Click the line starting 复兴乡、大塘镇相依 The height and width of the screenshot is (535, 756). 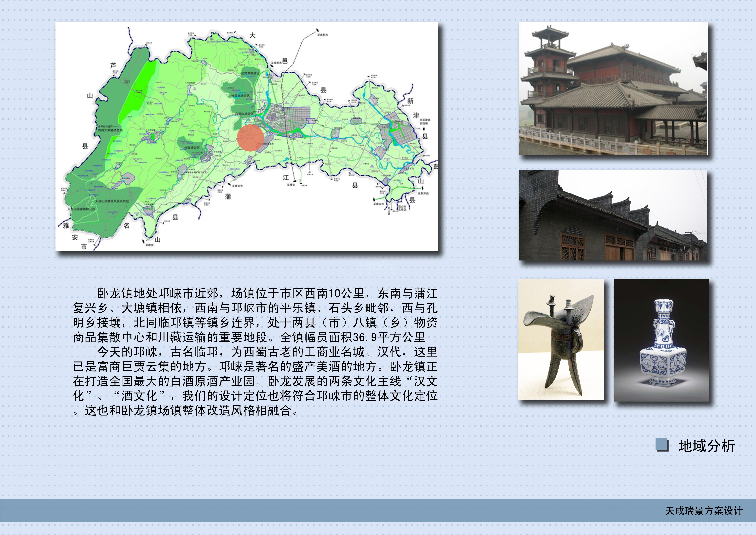click(x=255, y=308)
